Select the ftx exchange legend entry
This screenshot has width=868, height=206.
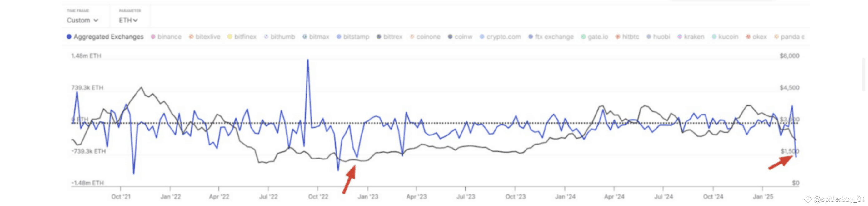pyautogui.click(x=551, y=37)
